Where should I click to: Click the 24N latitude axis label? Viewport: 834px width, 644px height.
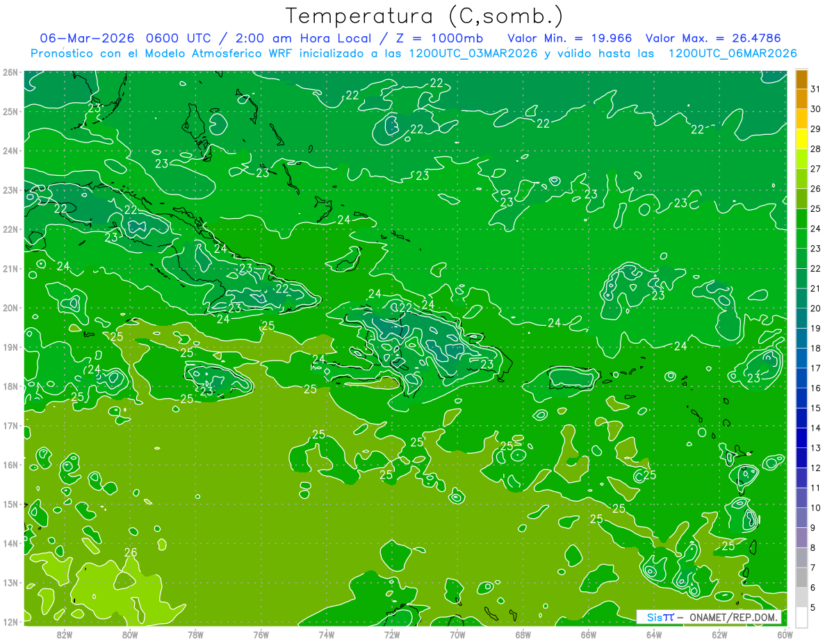[10, 151]
